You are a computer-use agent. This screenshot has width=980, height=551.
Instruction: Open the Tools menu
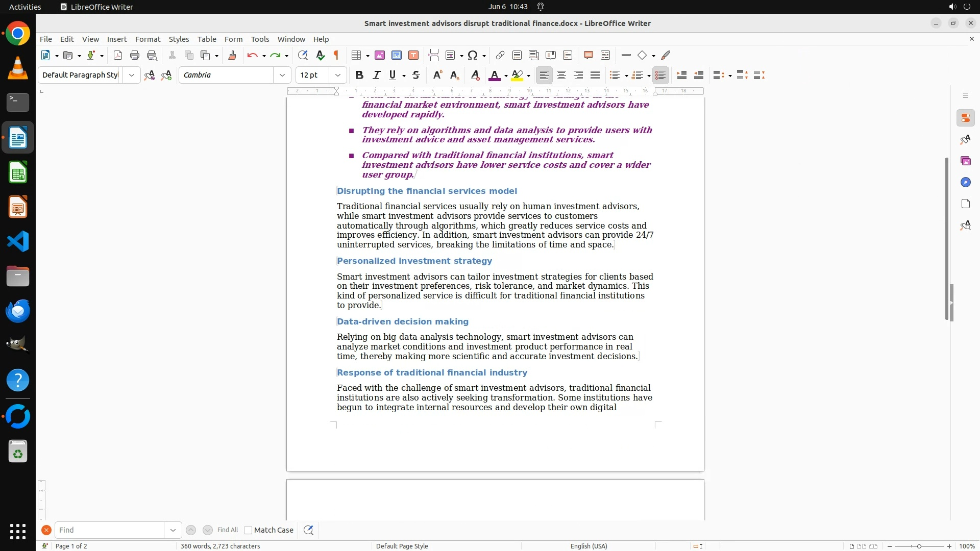point(260,39)
